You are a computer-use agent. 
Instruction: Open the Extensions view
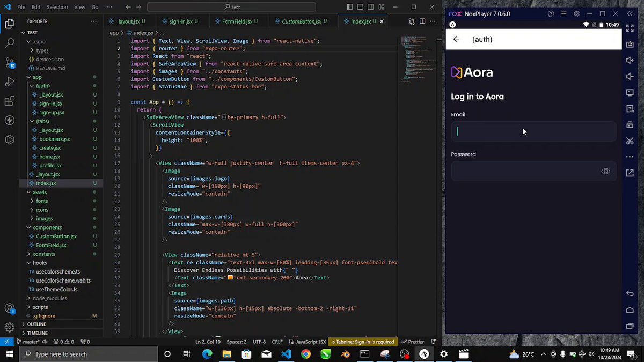click(x=9, y=101)
